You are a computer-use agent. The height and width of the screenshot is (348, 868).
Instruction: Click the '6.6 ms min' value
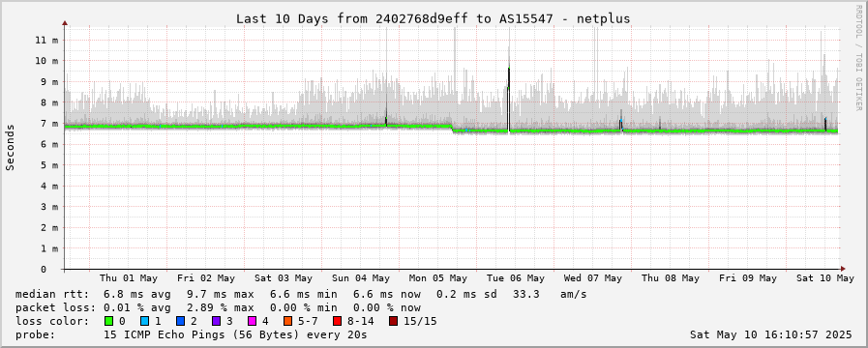[x=303, y=294]
